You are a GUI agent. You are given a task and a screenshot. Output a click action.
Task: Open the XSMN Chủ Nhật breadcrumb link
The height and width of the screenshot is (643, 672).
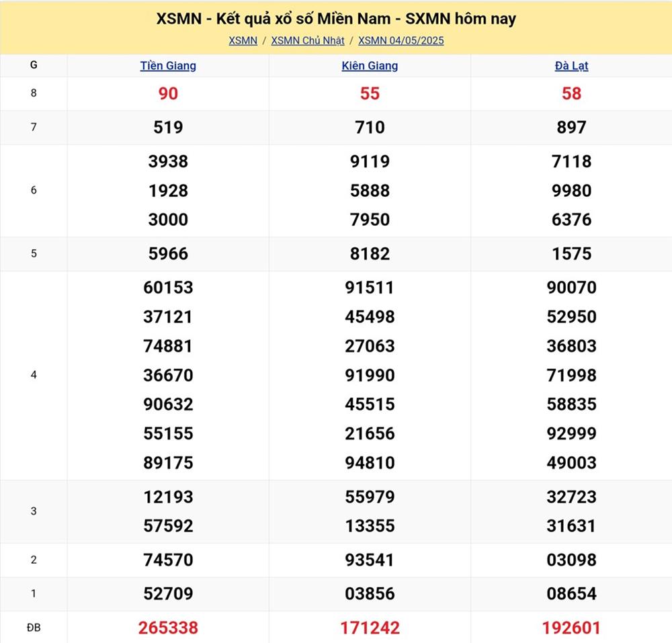pos(308,40)
